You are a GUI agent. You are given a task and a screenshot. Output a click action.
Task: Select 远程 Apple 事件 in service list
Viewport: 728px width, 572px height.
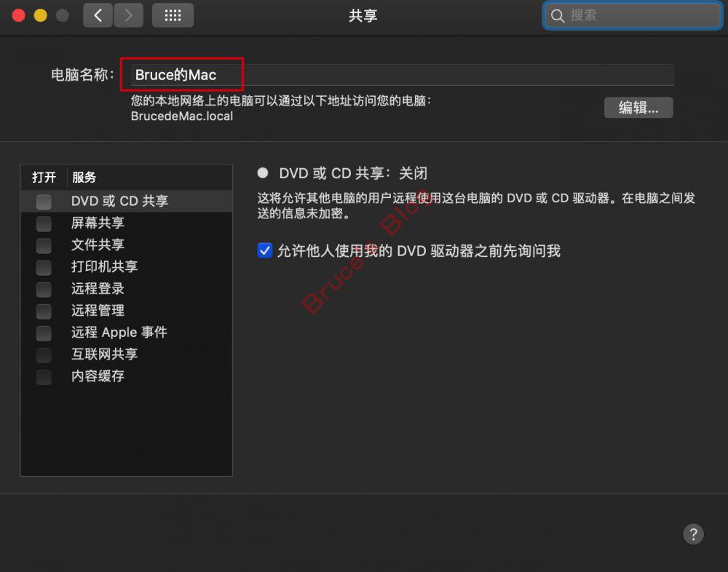119,333
